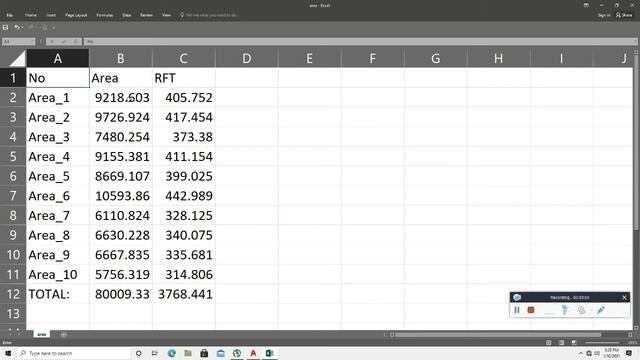This screenshot has height=360, width=640.
Task: Switch to Page Break Preview icon
Action: 574,342
